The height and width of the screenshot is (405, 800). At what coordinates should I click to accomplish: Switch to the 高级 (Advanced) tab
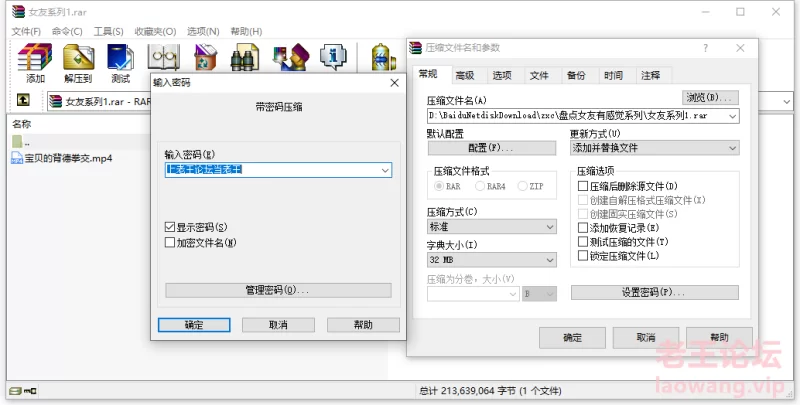point(465,75)
